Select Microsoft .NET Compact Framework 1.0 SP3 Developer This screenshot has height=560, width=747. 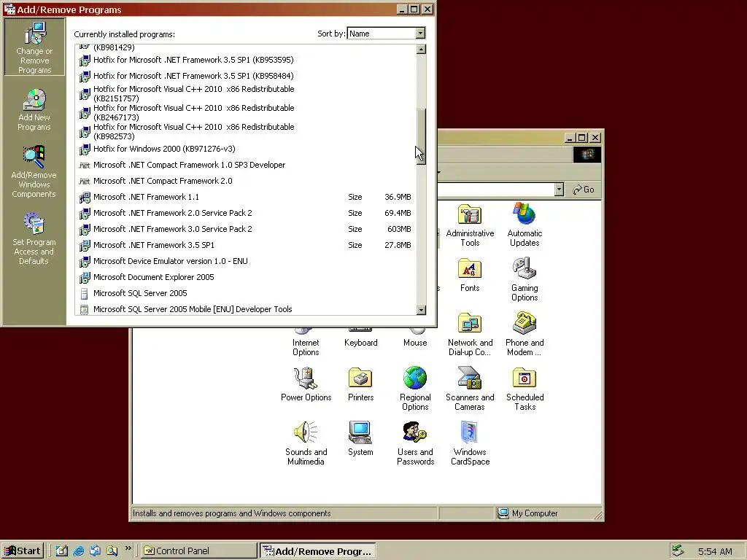246,165
